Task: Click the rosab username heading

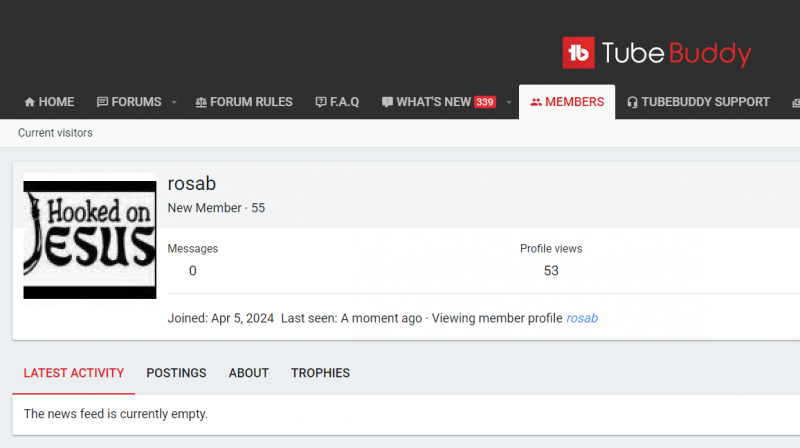Action: pyautogui.click(x=192, y=184)
